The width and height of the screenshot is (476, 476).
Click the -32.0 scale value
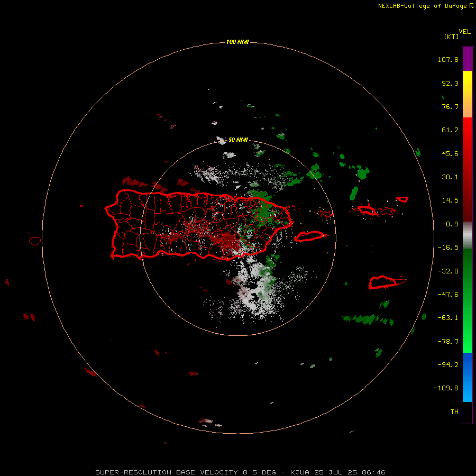coord(448,271)
